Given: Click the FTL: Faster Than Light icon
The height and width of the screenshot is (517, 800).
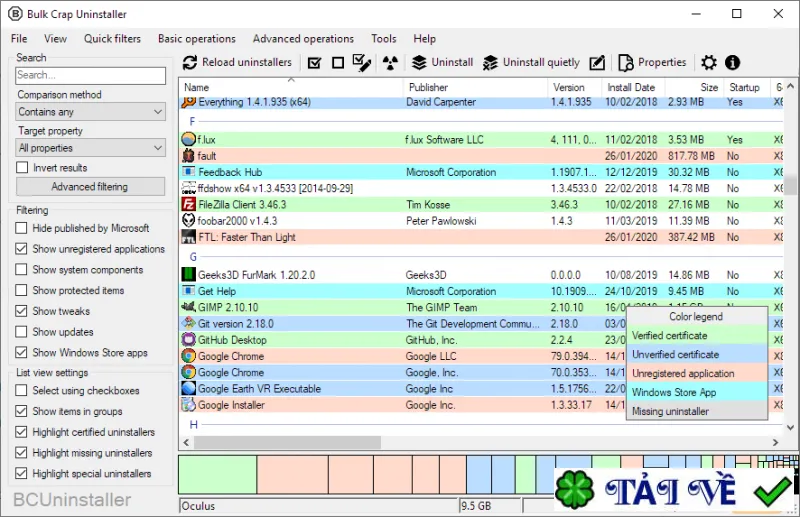Looking at the screenshot, I should (189, 237).
